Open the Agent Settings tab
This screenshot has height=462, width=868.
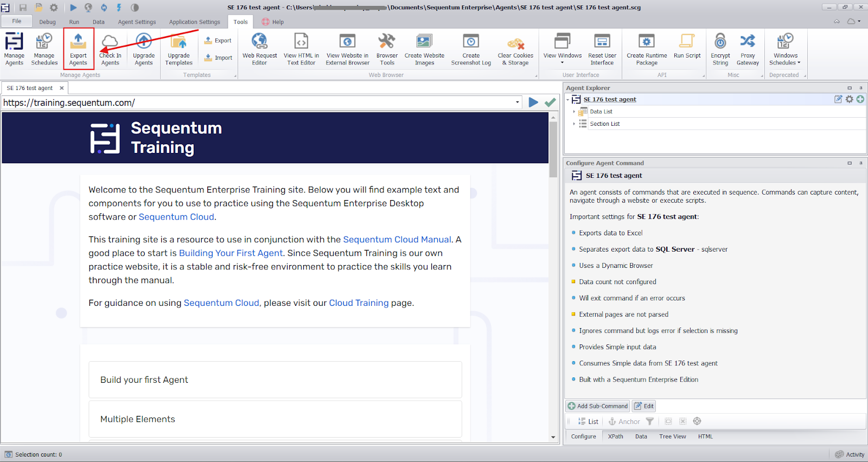tap(137, 22)
